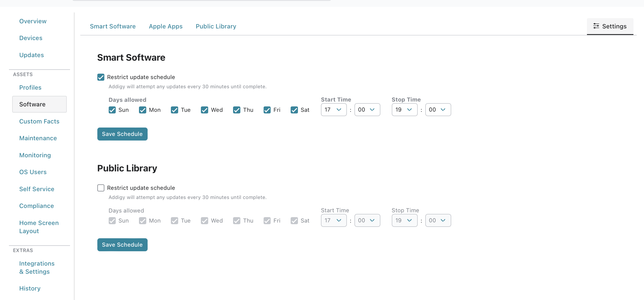The image size is (644, 300).
Task: Uncheck Restrict update schedule for Smart Software
Action: pyautogui.click(x=101, y=77)
